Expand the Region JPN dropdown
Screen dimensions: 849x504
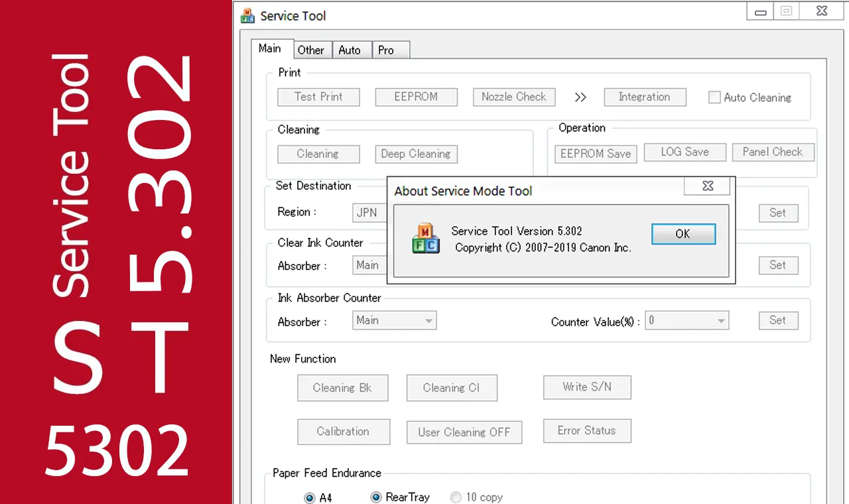point(370,213)
